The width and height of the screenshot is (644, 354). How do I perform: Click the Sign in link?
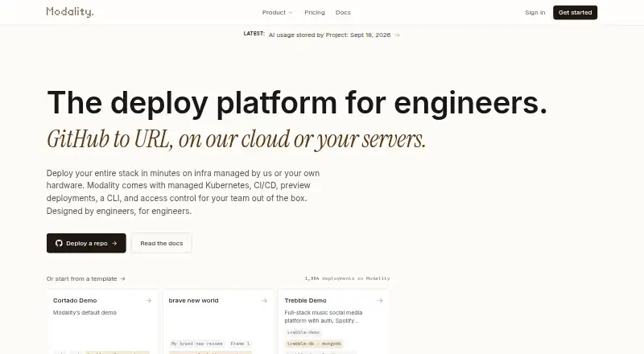point(535,12)
